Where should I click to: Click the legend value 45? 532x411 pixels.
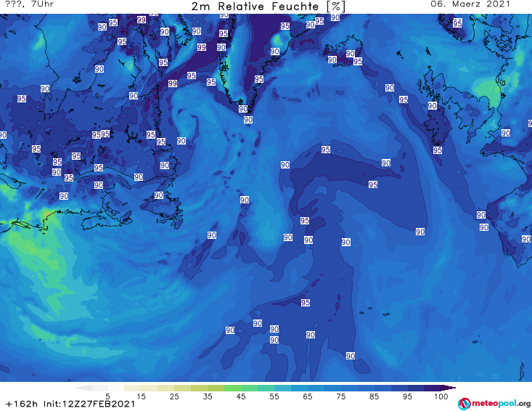click(241, 396)
